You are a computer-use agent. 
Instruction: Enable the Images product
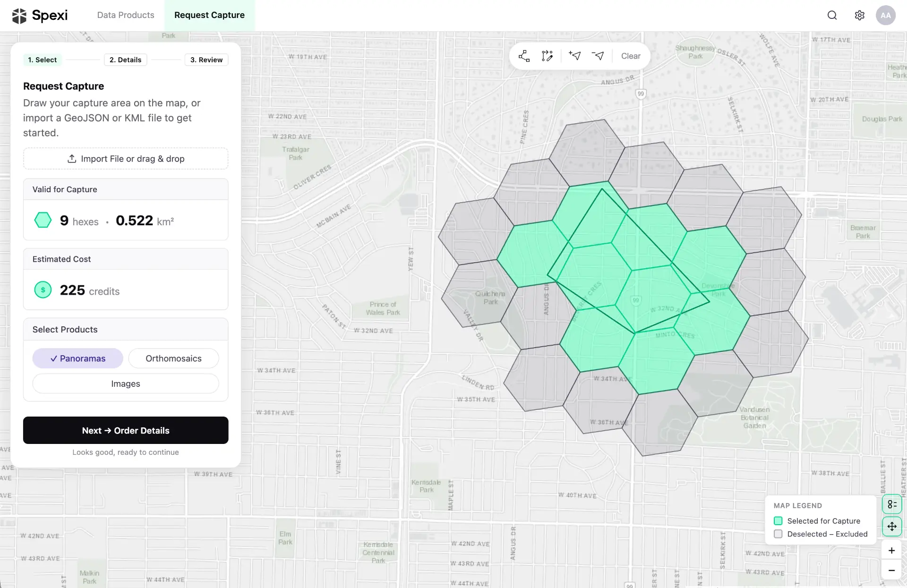[x=126, y=383]
